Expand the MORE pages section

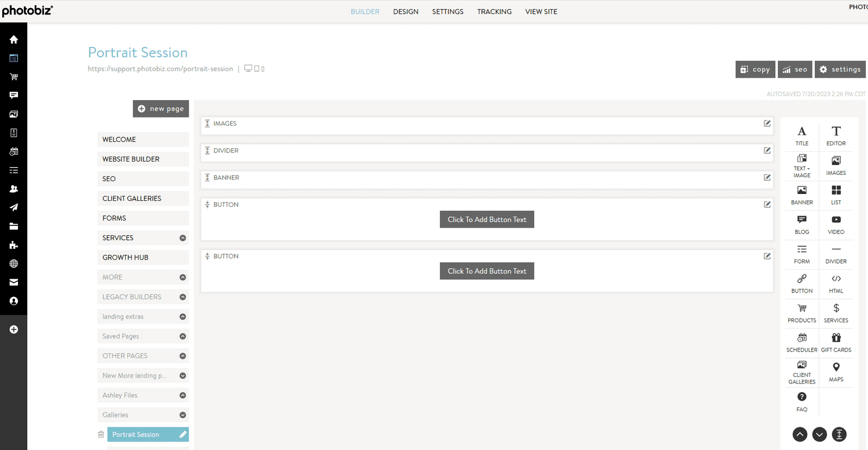pos(183,277)
